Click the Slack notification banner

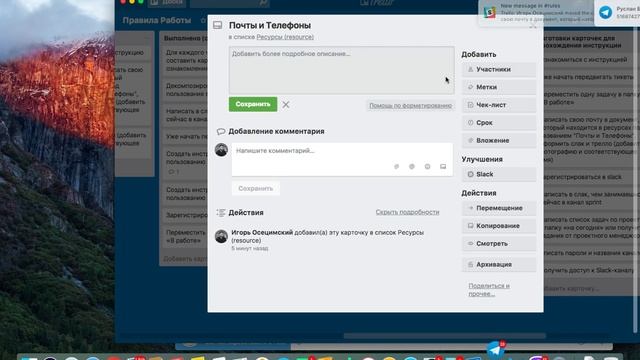536,13
